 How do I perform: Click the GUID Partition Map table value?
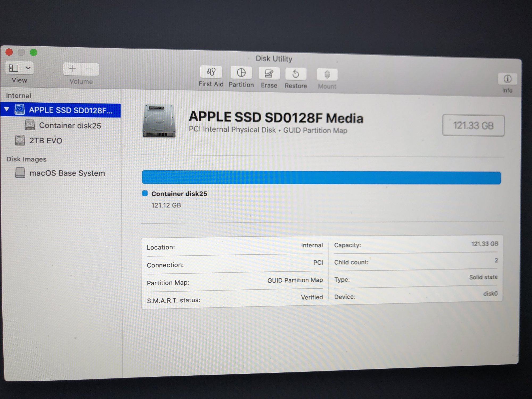tap(295, 280)
